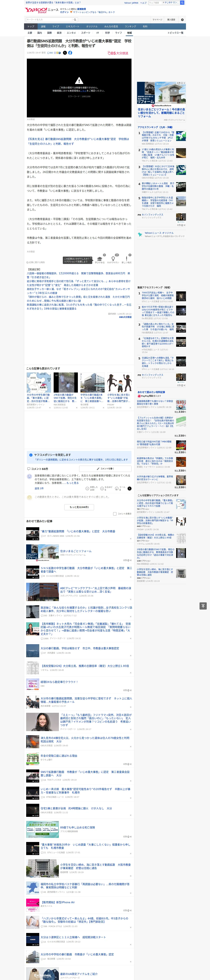Select the スポーツ category tab

(86, 33)
